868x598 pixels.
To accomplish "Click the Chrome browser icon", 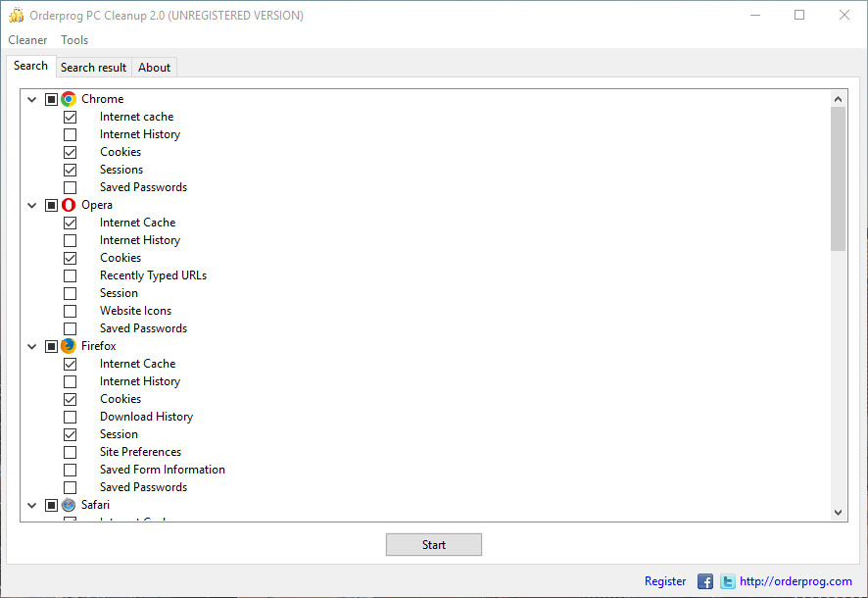I will click(x=69, y=99).
